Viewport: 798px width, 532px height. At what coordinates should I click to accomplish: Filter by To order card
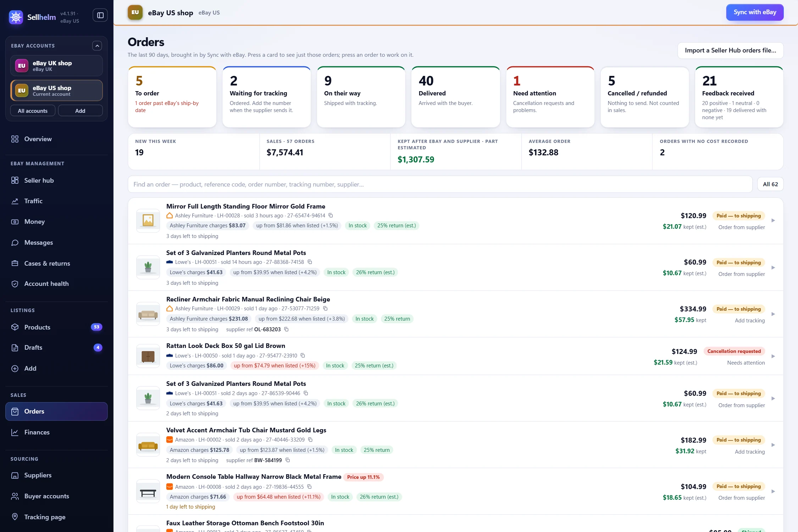(x=172, y=97)
